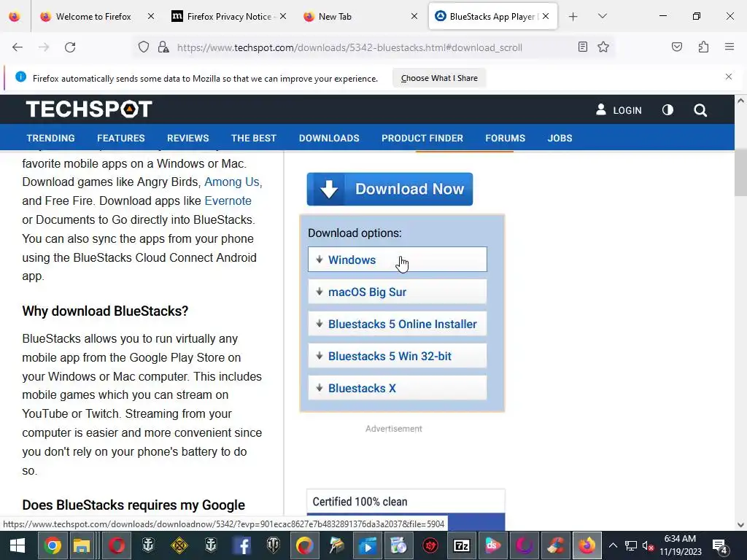
Task: Open the tracking protection shield icon
Action: click(x=144, y=47)
